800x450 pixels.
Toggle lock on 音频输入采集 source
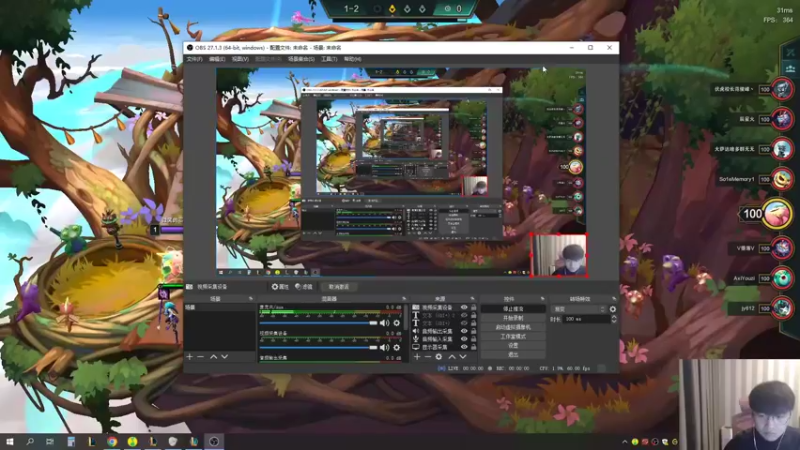(473, 339)
